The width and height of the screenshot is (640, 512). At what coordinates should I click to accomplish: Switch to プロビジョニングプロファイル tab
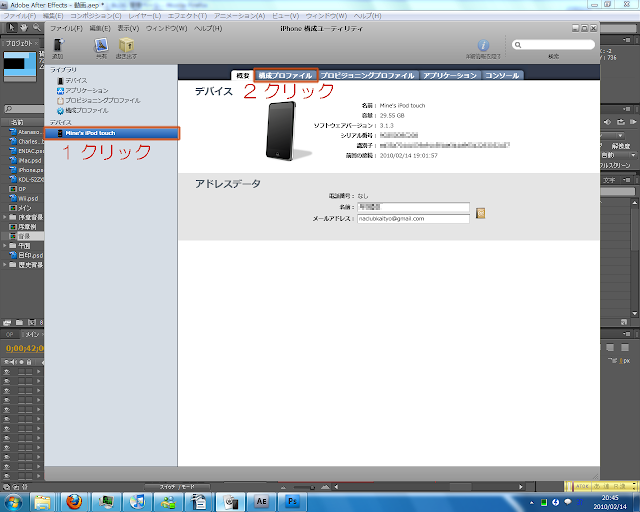(367, 76)
